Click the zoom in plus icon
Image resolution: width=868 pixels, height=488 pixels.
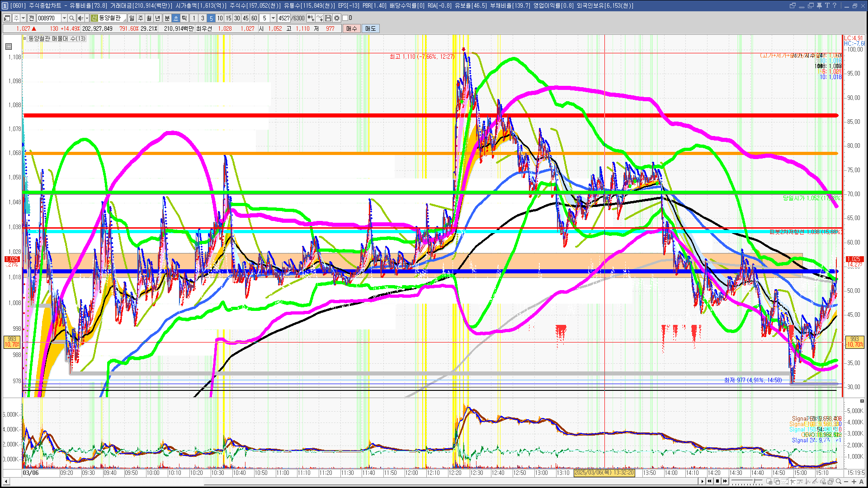(x=854, y=482)
